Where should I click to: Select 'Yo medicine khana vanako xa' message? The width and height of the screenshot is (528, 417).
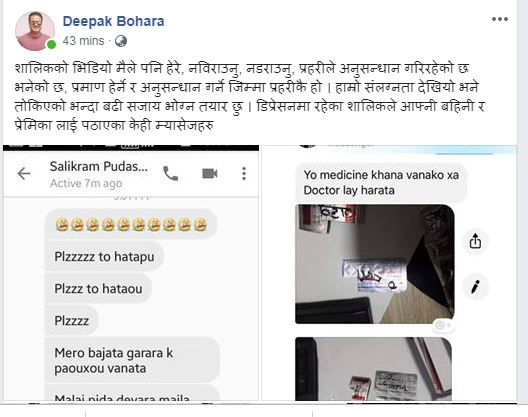381,183
